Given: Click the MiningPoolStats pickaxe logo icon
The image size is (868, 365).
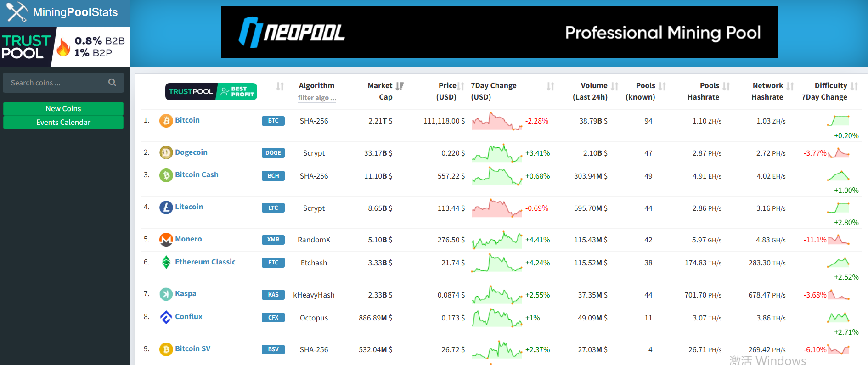Looking at the screenshot, I should click(x=17, y=12).
